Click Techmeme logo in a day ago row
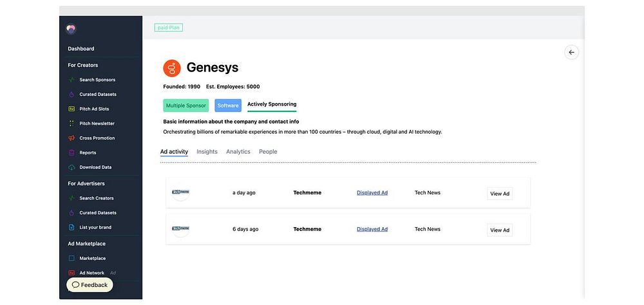The height and width of the screenshot is (305, 644). [181, 192]
